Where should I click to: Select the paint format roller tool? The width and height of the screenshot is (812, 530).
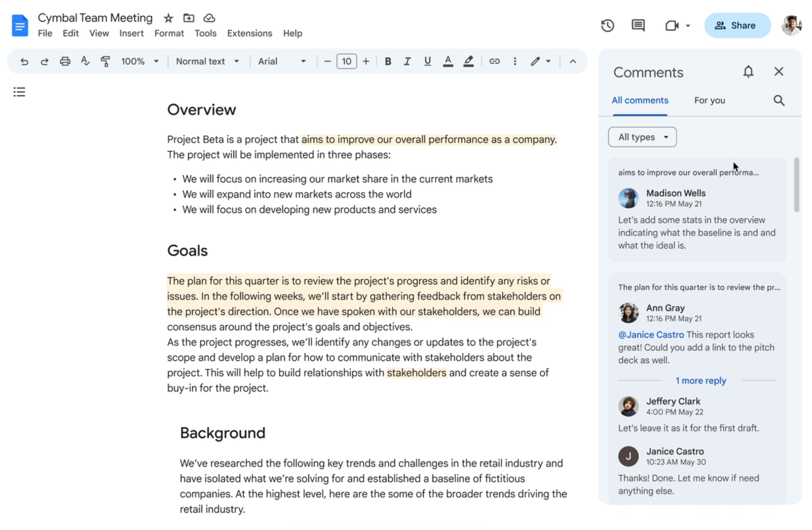(x=105, y=61)
